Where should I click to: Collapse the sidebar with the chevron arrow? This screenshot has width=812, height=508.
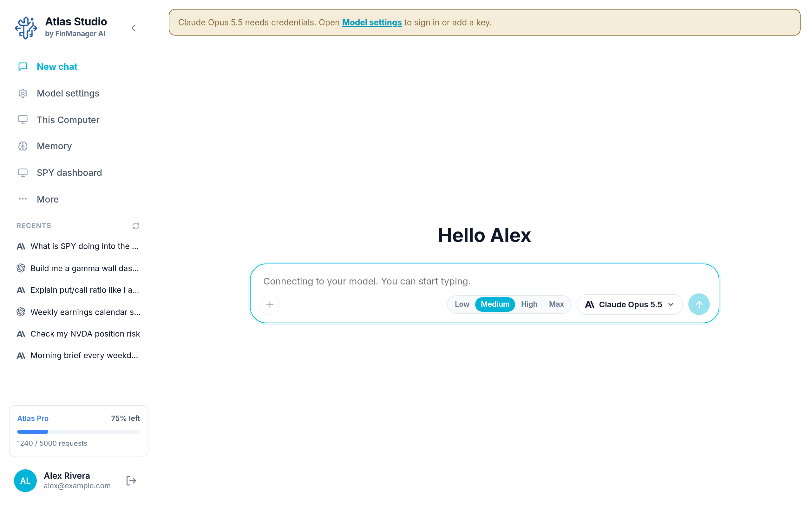[133, 28]
